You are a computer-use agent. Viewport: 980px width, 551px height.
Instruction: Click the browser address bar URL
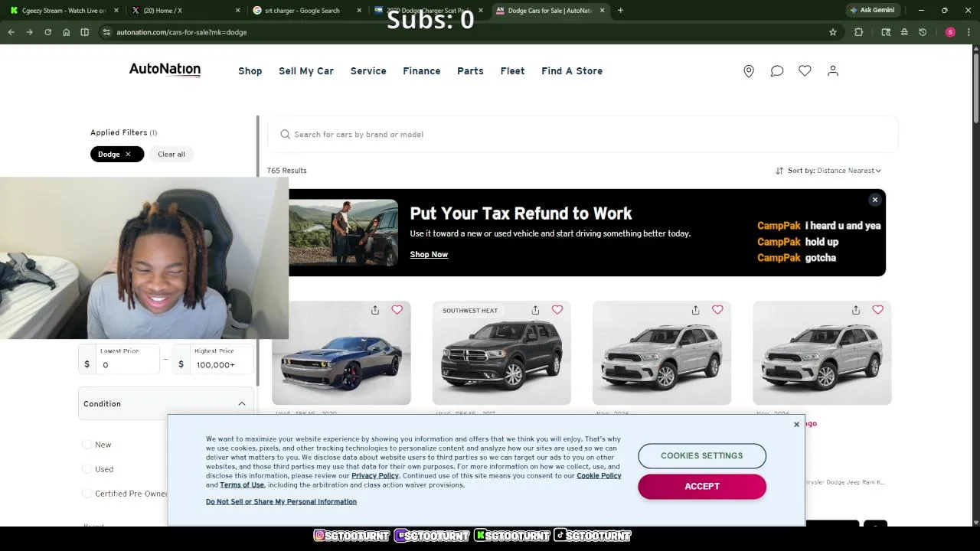[181, 32]
